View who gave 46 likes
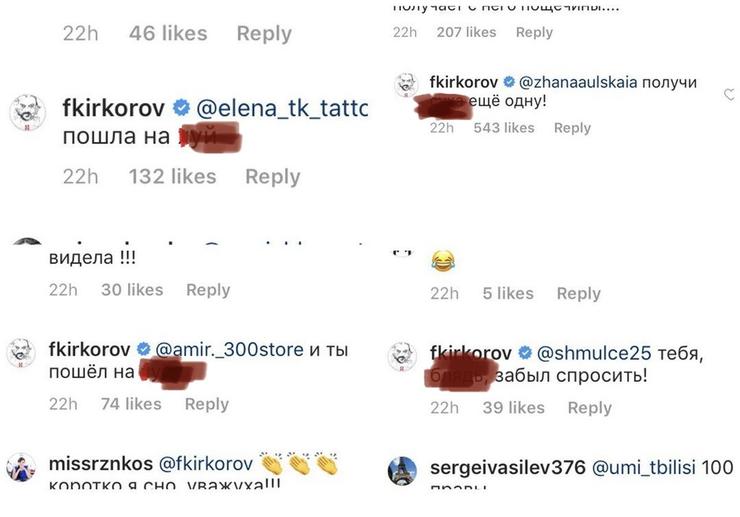740x517 pixels. [169, 33]
